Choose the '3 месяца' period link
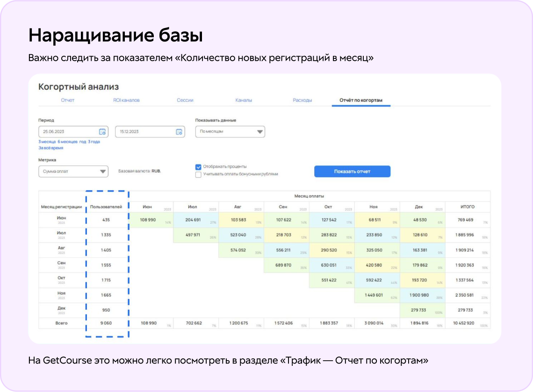This screenshot has height=392, width=533. (47, 142)
